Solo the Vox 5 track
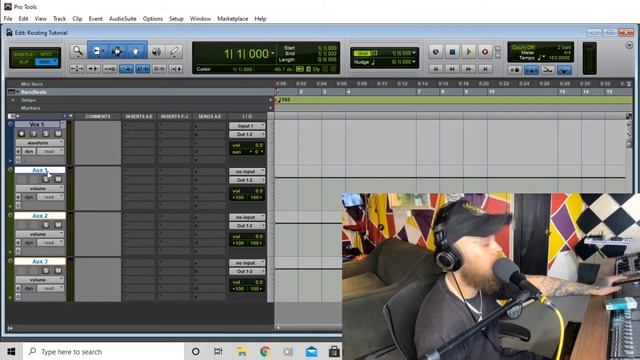The height and width of the screenshot is (360, 640). [x=46, y=133]
